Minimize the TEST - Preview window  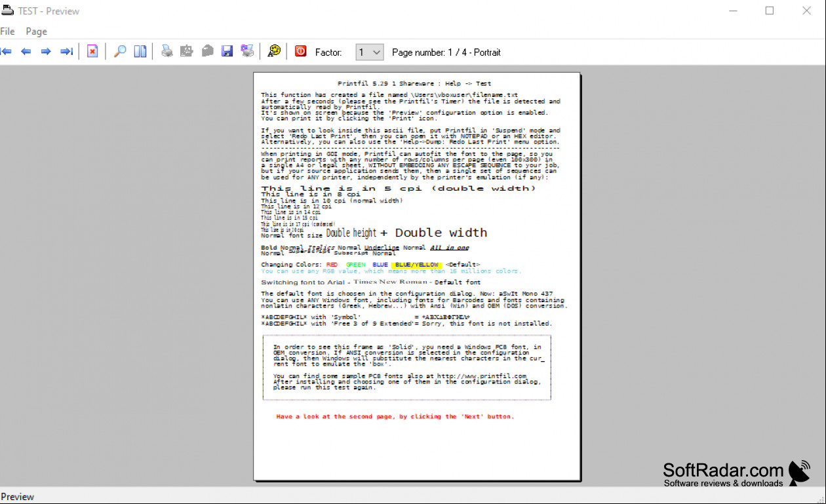tap(732, 10)
